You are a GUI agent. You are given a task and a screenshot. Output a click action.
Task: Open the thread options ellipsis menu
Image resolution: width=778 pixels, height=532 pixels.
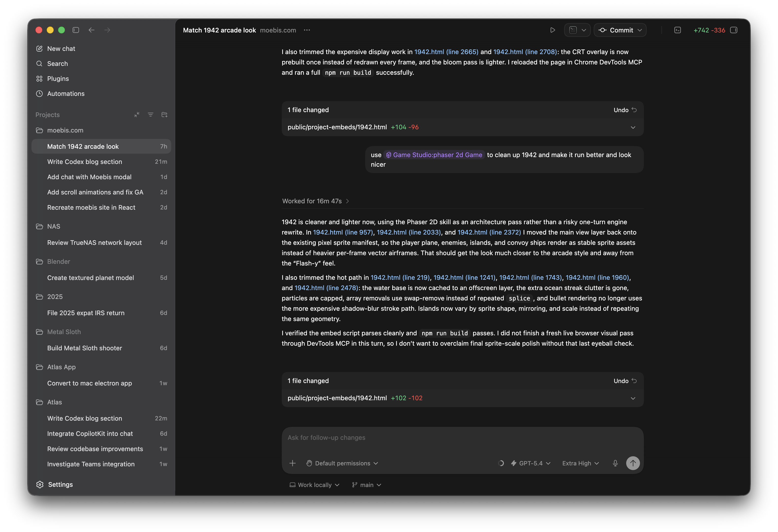tap(307, 30)
